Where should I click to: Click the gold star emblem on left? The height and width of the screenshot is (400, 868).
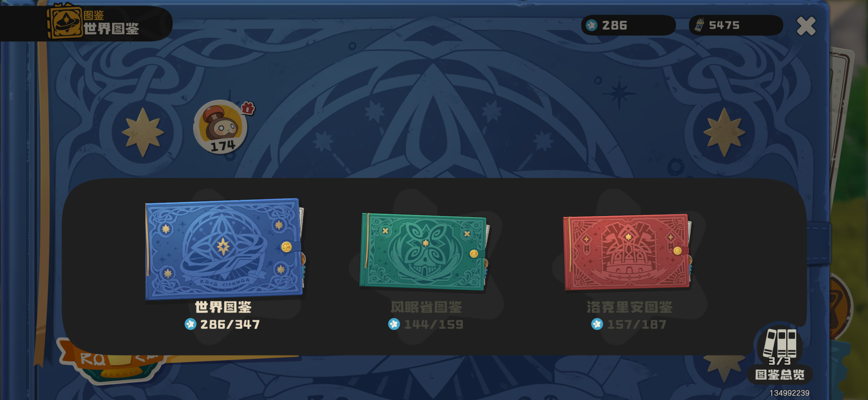[143, 132]
